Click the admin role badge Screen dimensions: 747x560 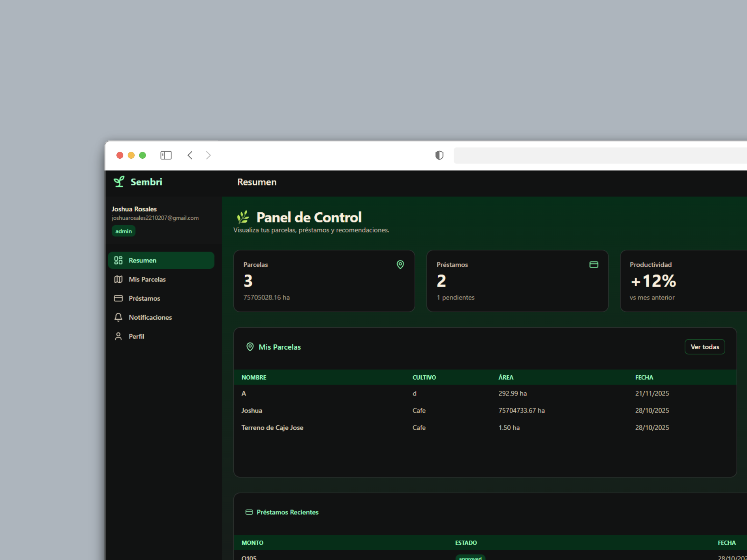pyautogui.click(x=123, y=231)
